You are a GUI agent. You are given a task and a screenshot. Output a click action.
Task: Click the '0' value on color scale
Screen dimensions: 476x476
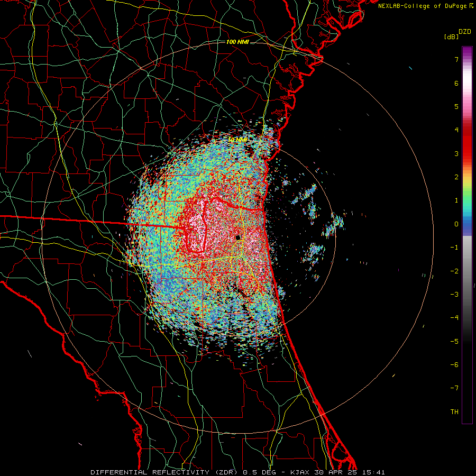tap(456, 224)
